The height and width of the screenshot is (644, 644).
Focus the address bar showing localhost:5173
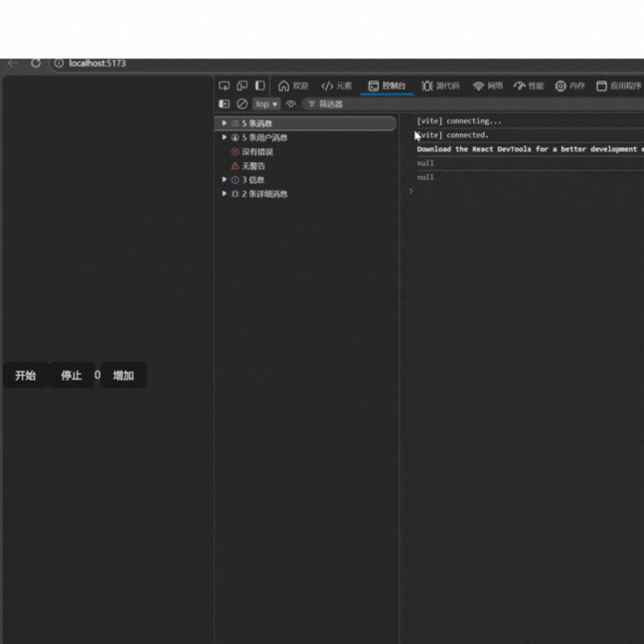coord(345,64)
